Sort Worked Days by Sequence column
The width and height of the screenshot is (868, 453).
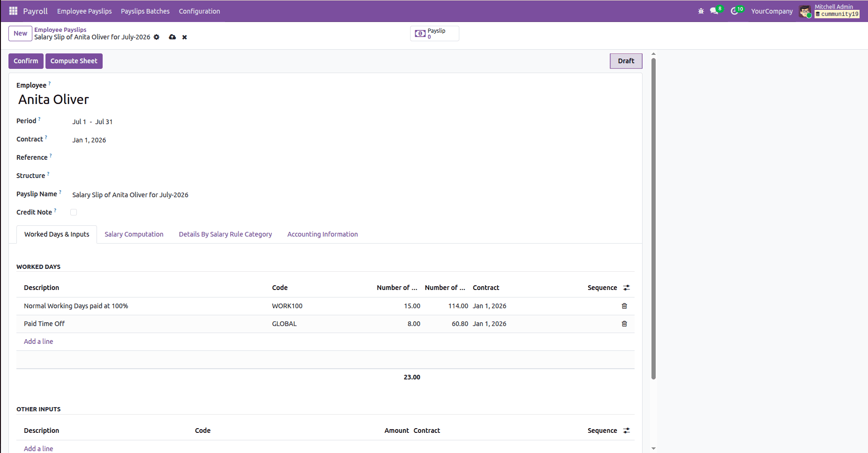(x=602, y=288)
